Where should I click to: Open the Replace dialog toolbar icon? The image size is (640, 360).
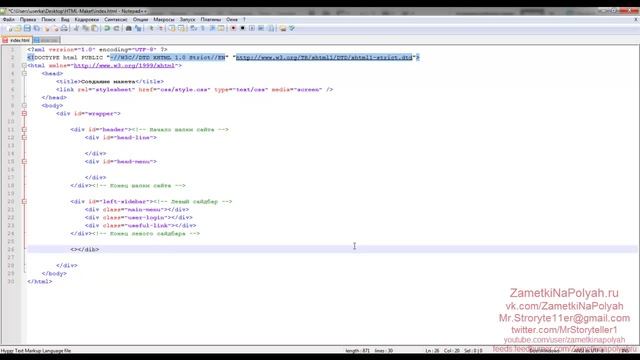(x=138, y=29)
